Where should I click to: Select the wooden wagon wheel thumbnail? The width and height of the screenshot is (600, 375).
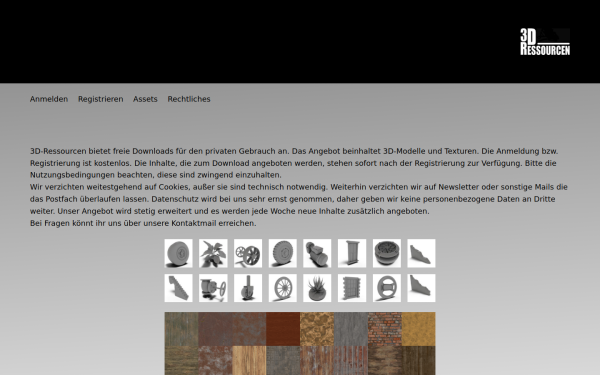283,288
